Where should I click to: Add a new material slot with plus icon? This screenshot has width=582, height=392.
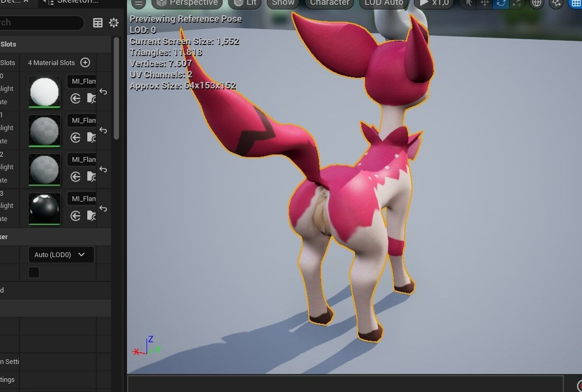point(85,62)
